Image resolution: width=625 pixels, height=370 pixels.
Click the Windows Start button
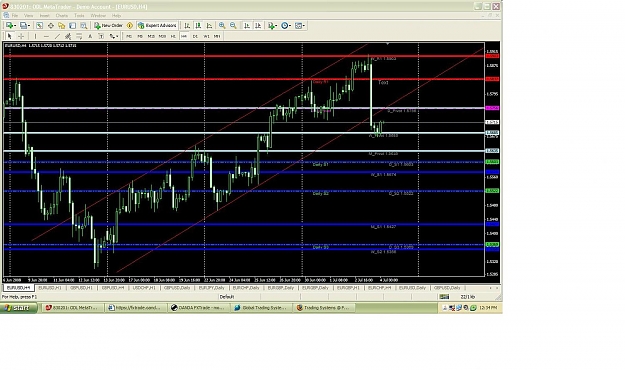19,308
